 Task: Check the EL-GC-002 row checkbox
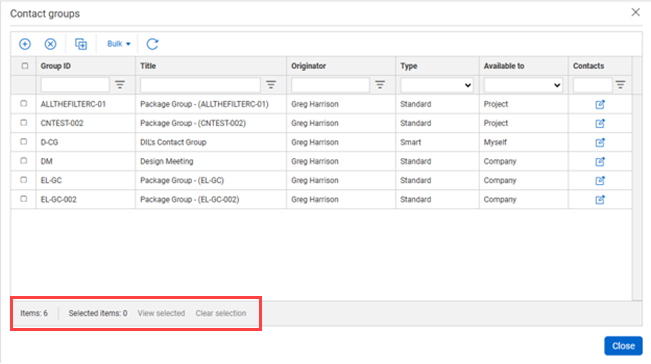(24, 199)
